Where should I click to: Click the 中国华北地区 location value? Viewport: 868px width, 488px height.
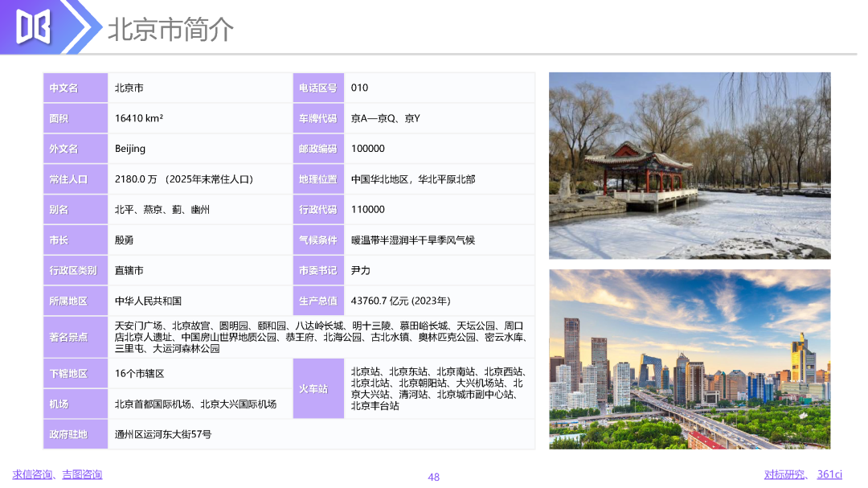click(x=413, y=179)
